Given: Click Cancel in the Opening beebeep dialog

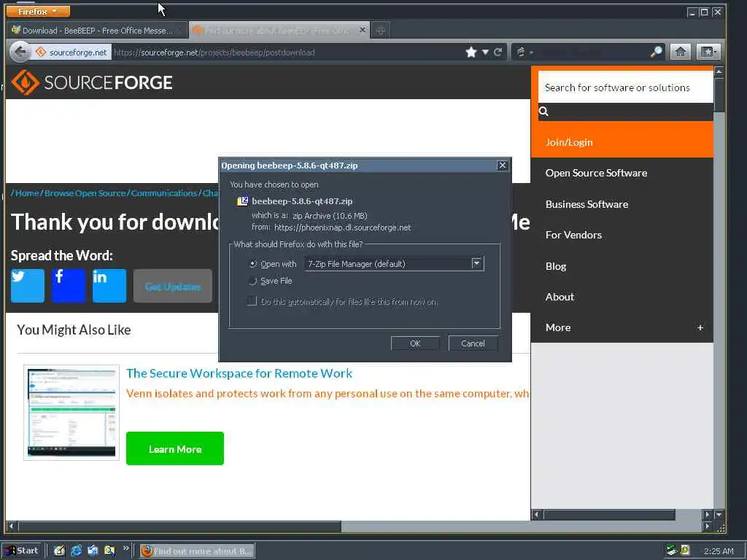Looking at the screenshot, I should 473,343.
